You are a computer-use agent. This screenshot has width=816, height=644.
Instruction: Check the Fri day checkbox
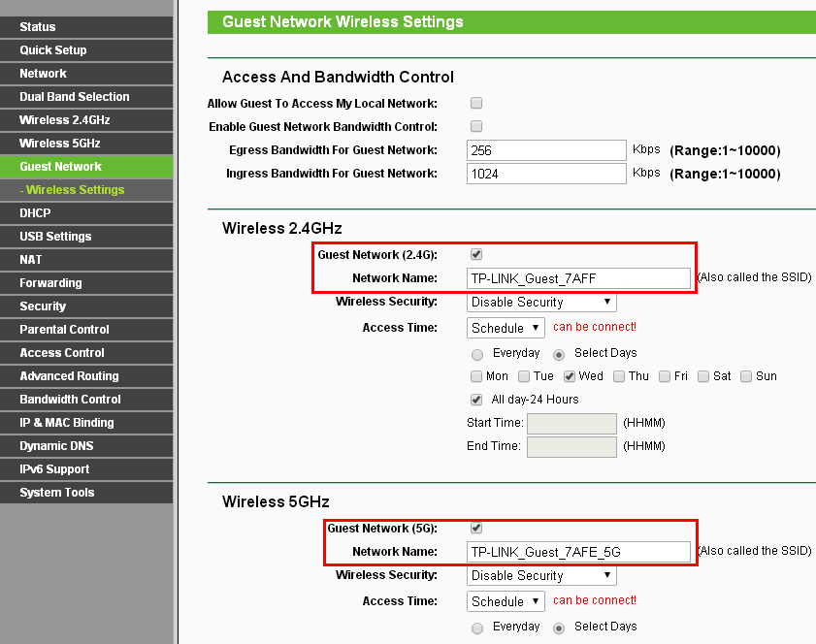[x=665, y=376]
